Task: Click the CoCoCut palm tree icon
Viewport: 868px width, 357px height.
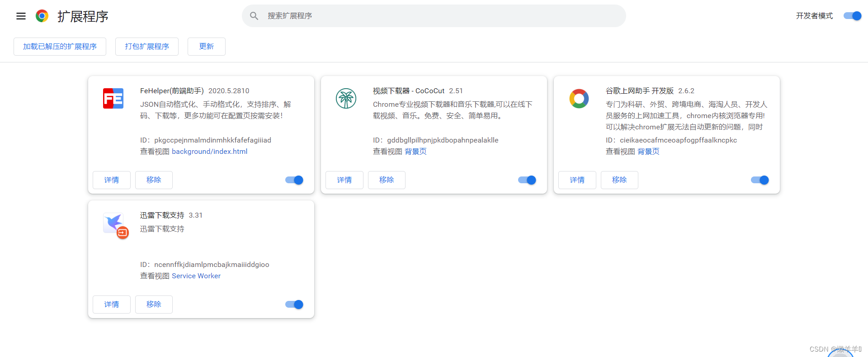Action: [346, 99]
